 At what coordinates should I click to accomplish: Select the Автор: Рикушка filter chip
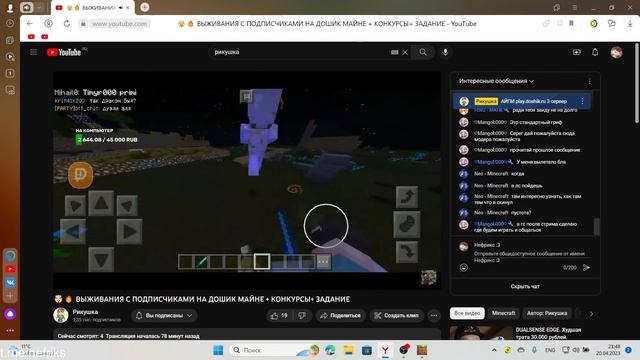pos(547,313)
